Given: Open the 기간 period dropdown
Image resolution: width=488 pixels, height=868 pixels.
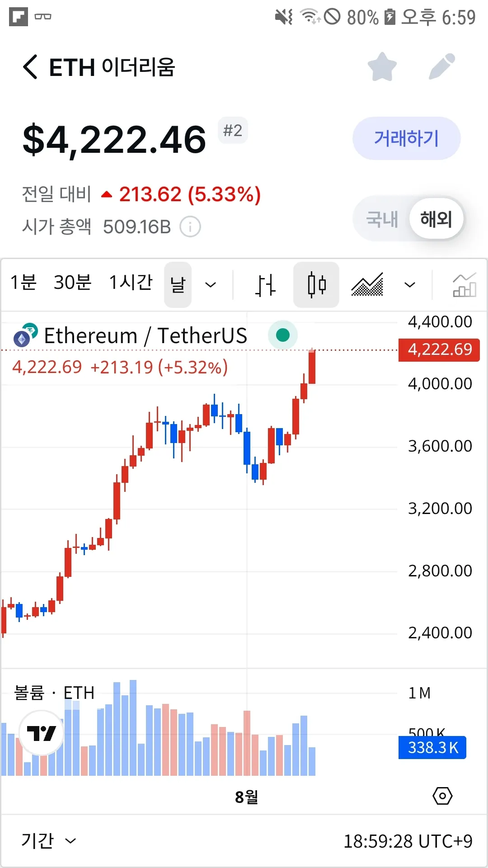Looking at the screenshot, I should [48, 841].
